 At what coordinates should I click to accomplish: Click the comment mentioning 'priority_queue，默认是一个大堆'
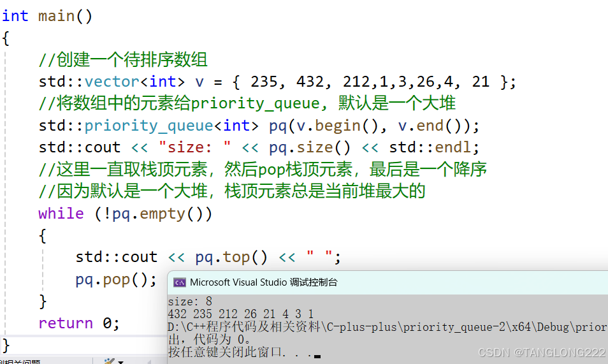click(247, 104)
